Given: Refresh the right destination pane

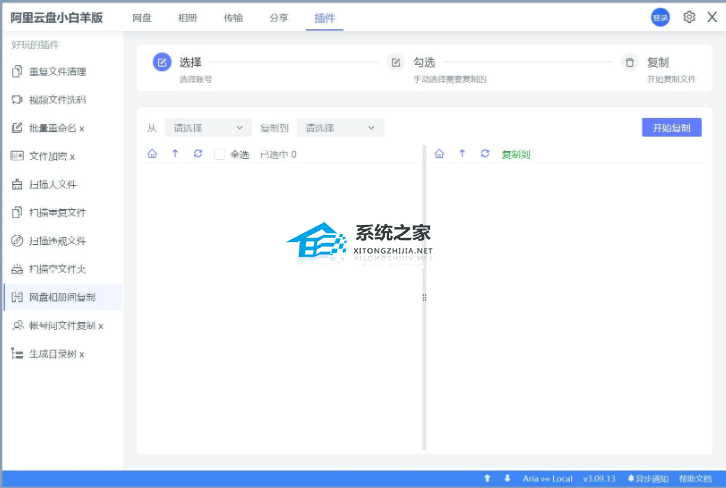Looking at the screenshot, I should pyautogui.click(x=485, y=154).
